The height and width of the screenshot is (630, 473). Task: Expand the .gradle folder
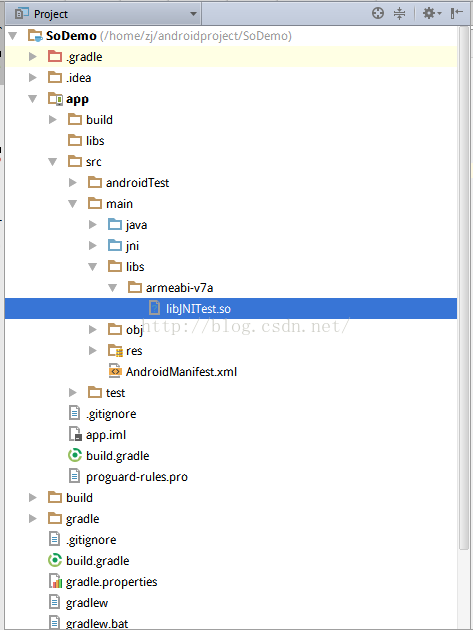coord(33,57)
